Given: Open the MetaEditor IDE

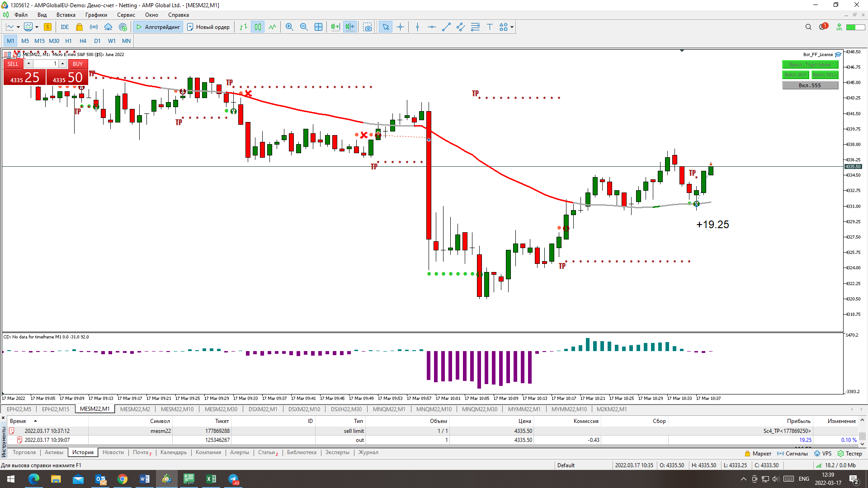Looking at the screenshot, I should pos(65,27).
